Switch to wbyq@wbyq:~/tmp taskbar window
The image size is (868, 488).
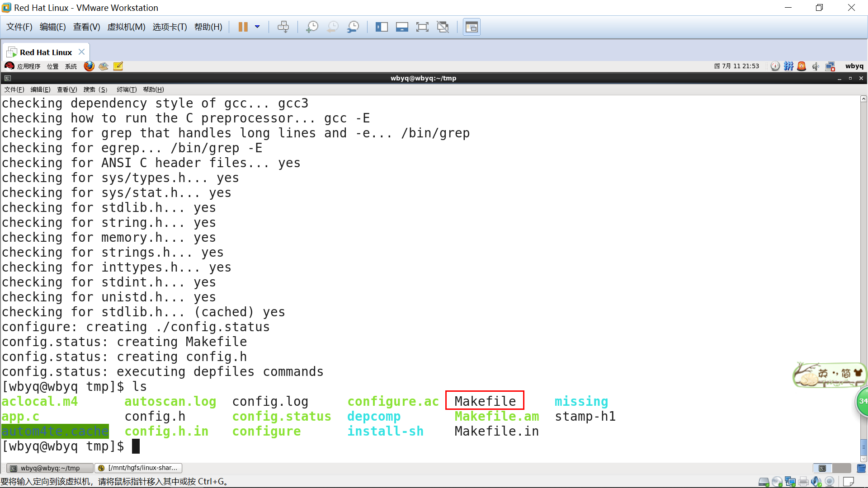tap(50, 468)
